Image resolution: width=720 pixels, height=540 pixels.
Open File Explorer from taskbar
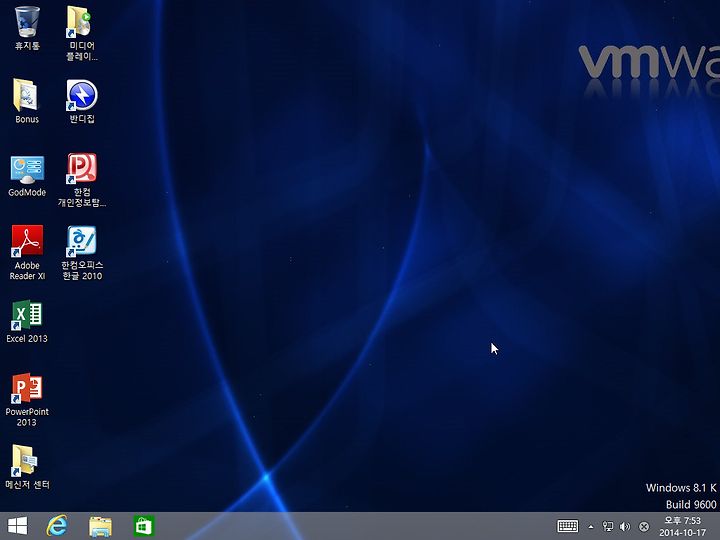click(x=101, y=526)
